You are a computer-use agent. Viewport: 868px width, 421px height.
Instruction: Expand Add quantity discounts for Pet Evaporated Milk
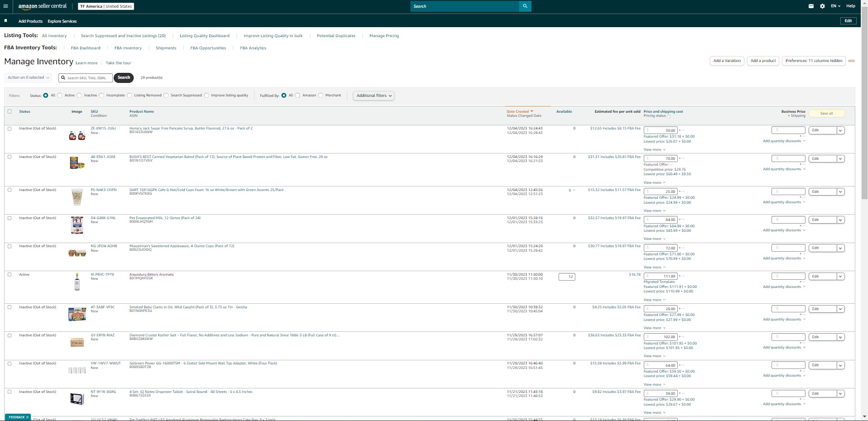(x=784, y=230)
